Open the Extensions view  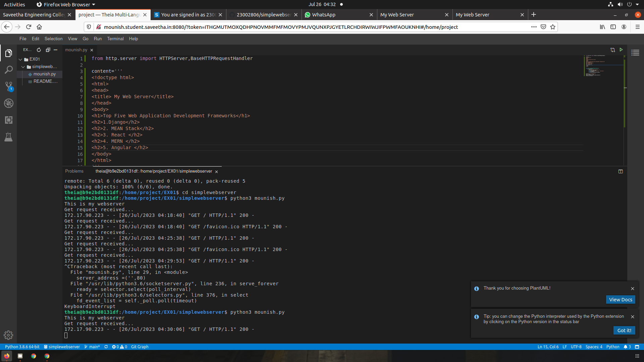(x=8, y=120)
